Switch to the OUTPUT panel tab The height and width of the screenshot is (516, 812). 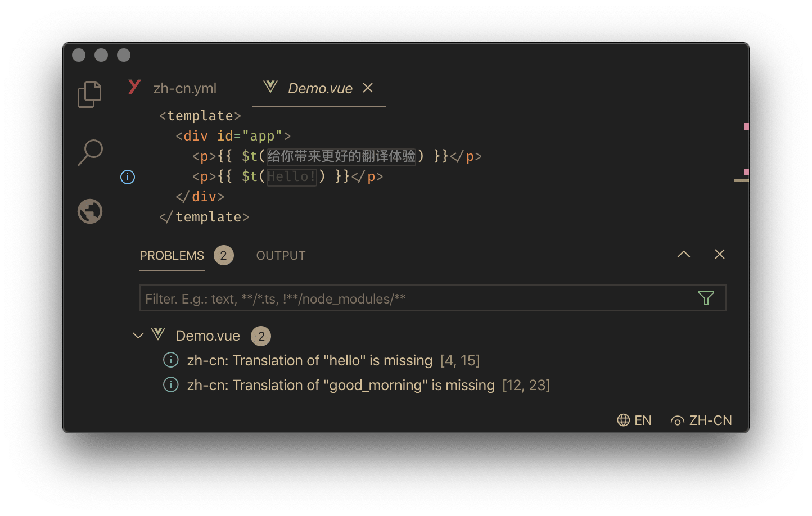pyautogui.click(x=281, y=255)
